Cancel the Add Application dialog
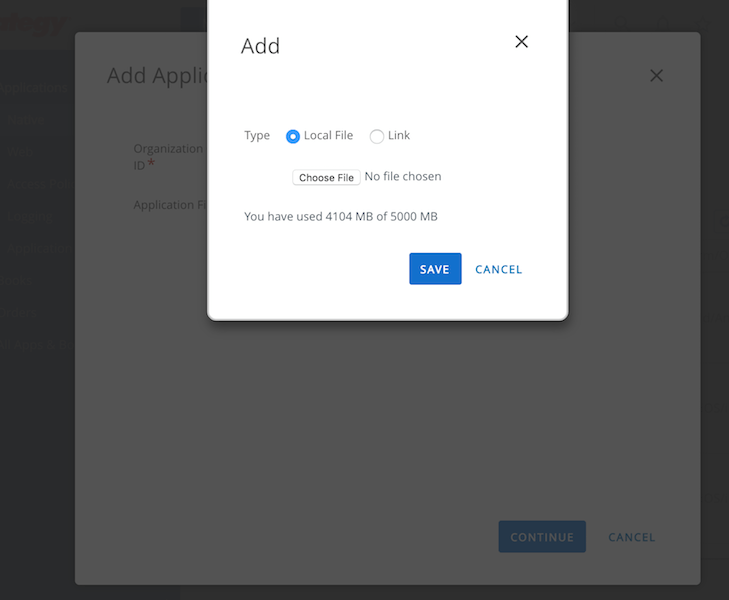The width and height of the screenshot is (729, 600). 631,537
